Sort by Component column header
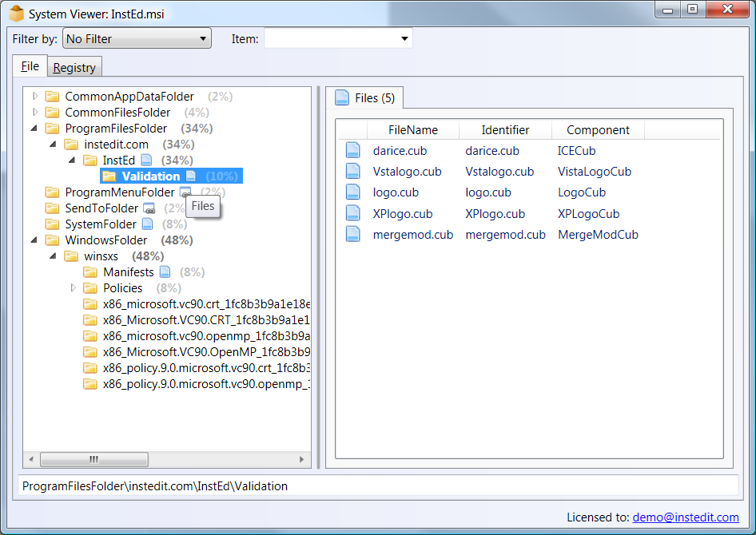The width and height of the screenshot is (756, 535). pyautogui.click(x=598, y=130)
